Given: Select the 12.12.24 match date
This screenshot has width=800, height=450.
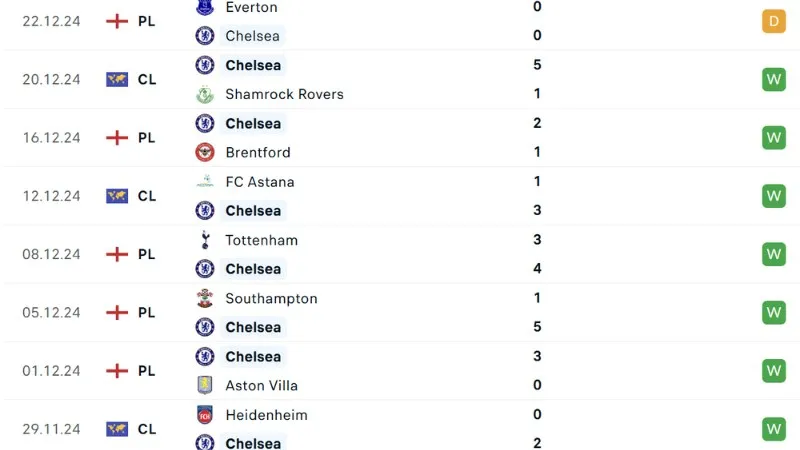Looking at the screenshot, I should click(x=50, y=196).
